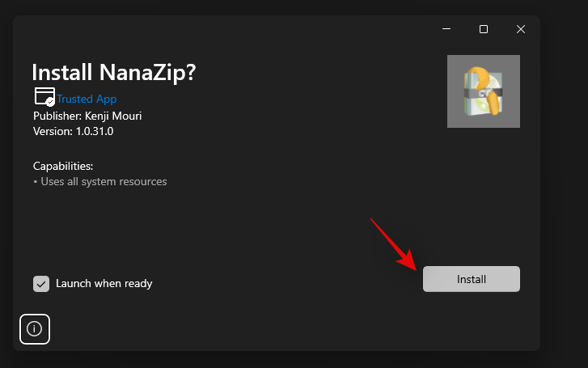Image resolution: width=588 pixels, height=368 pixels.
Task: Click the Version: 1.0.31.0 text
Action: point(73,131)
